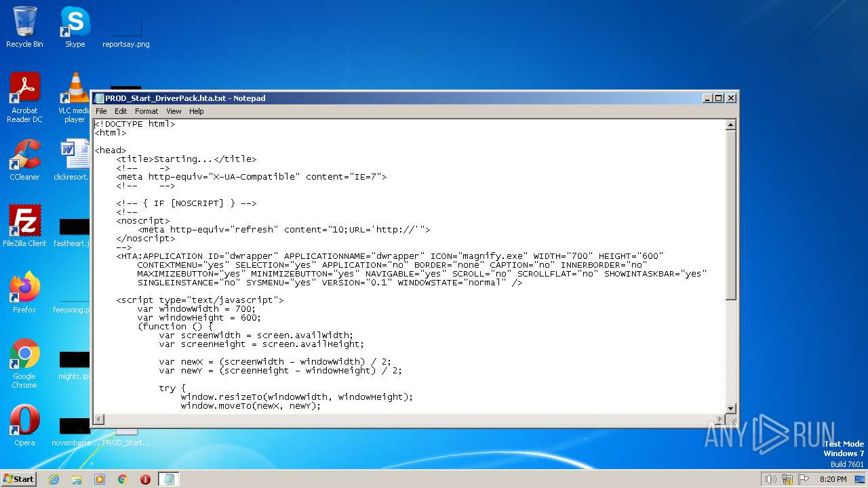Select the Google Chrome desktop shortcut
The height and width of the screenshot is (488, 868).
pyautogui.click(x=24, y=363)
